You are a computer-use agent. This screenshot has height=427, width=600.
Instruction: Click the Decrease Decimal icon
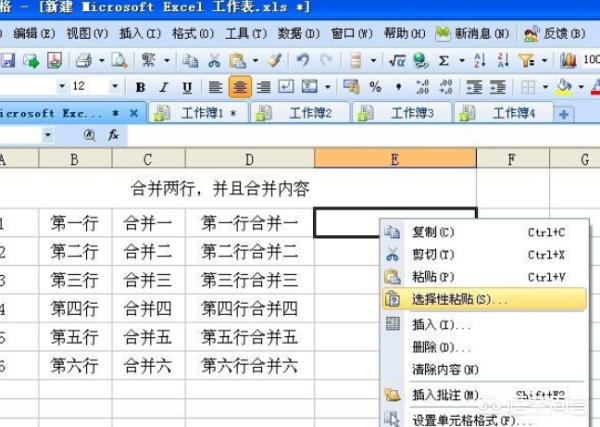[x=446, y=87]
